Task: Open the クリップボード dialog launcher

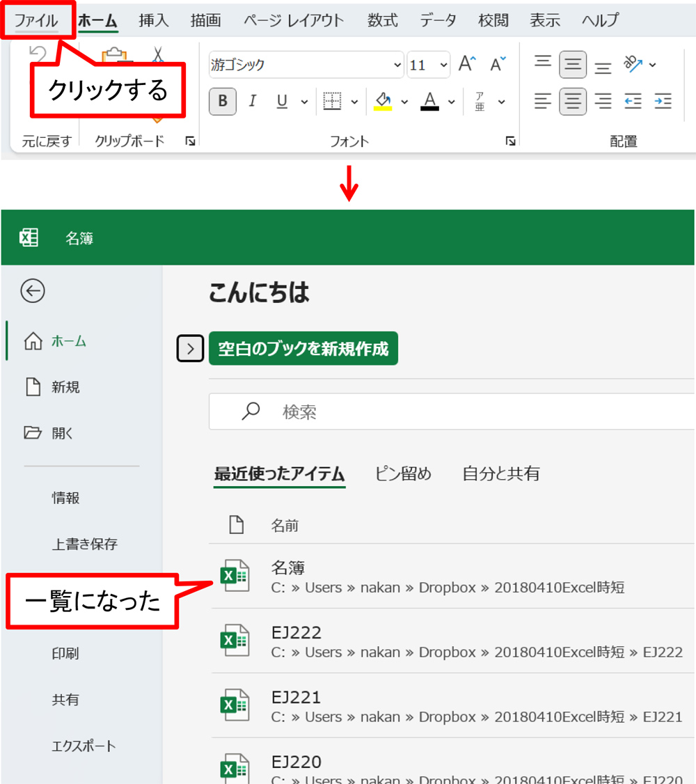Action: [190, 141]
